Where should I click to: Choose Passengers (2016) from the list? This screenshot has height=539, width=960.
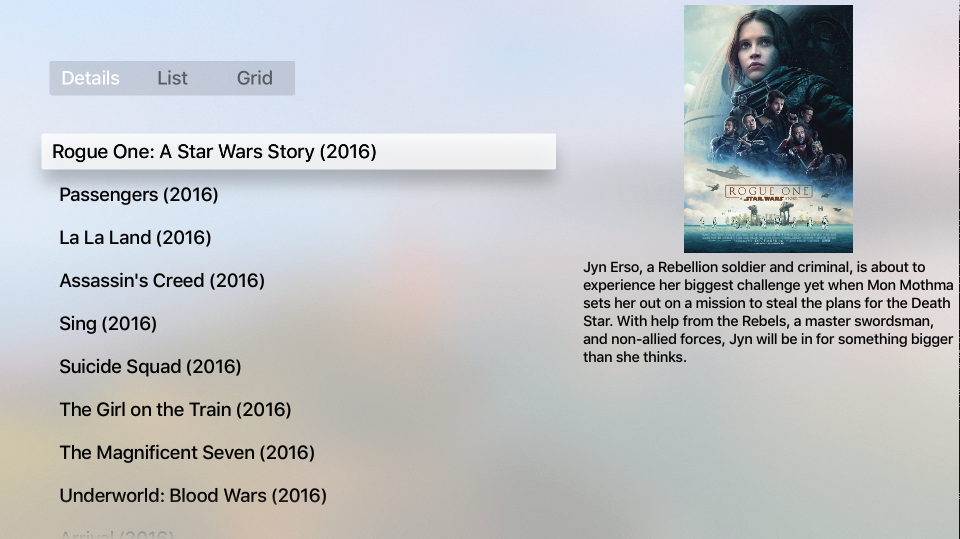pyautogui.click(x=139, y=195)
